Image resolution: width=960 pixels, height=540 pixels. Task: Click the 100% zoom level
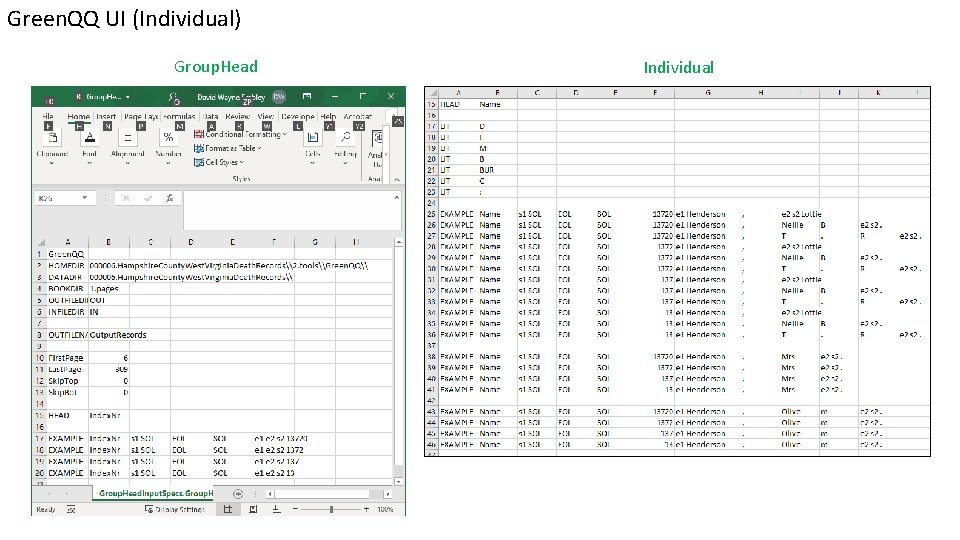click(385, 509)
